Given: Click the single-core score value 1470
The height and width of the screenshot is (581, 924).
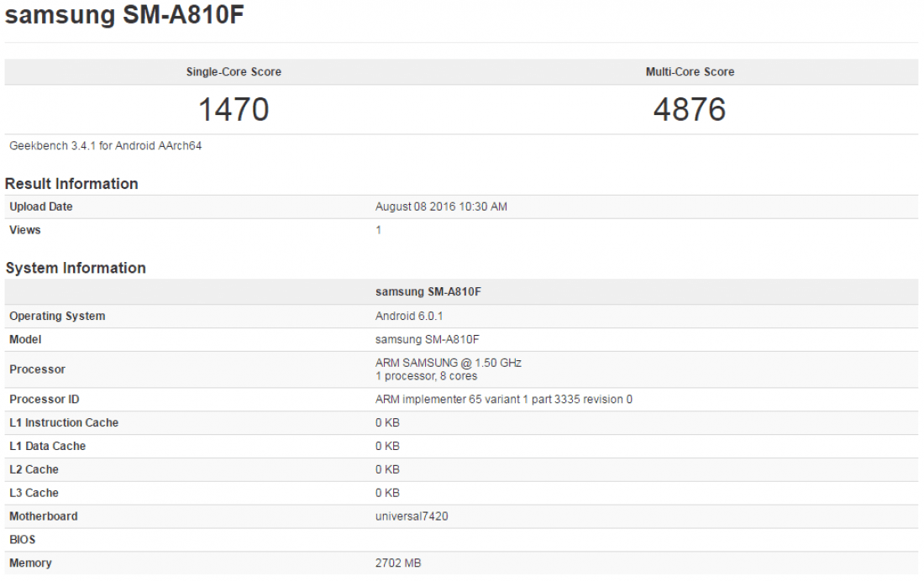Looking at the screenshot, I should coord(234,109).
